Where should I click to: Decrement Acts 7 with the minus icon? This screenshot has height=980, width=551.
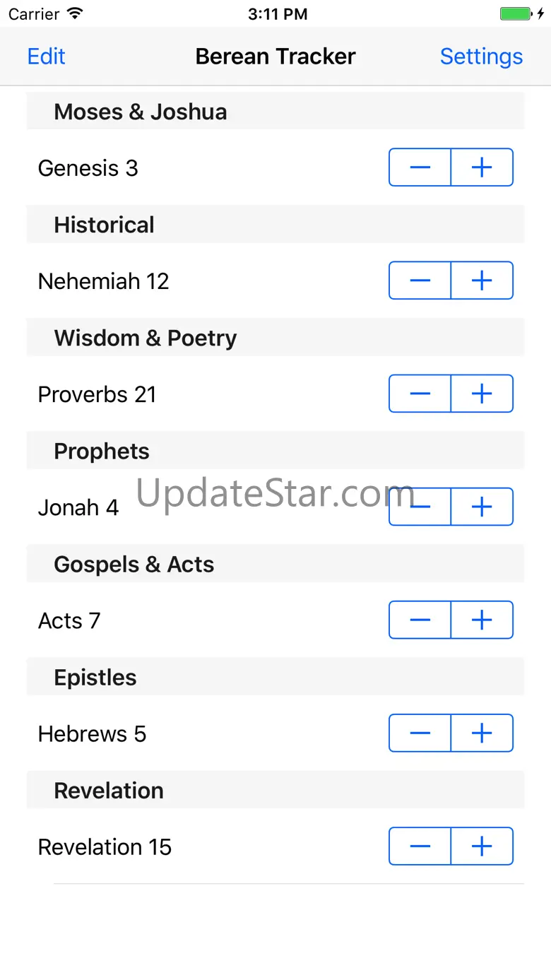click(420, 620)
